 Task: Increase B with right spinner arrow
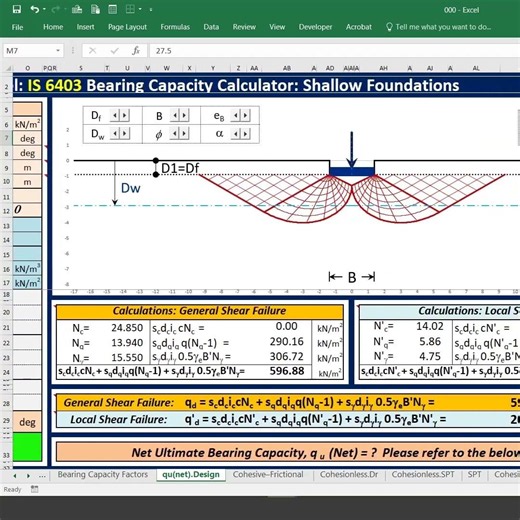184,115
